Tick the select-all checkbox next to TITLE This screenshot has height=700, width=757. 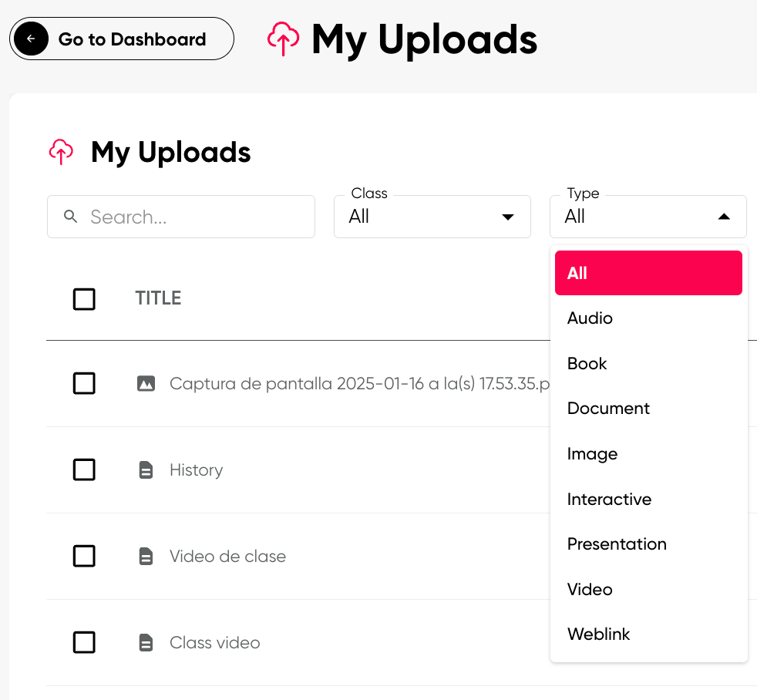[84, 299]
